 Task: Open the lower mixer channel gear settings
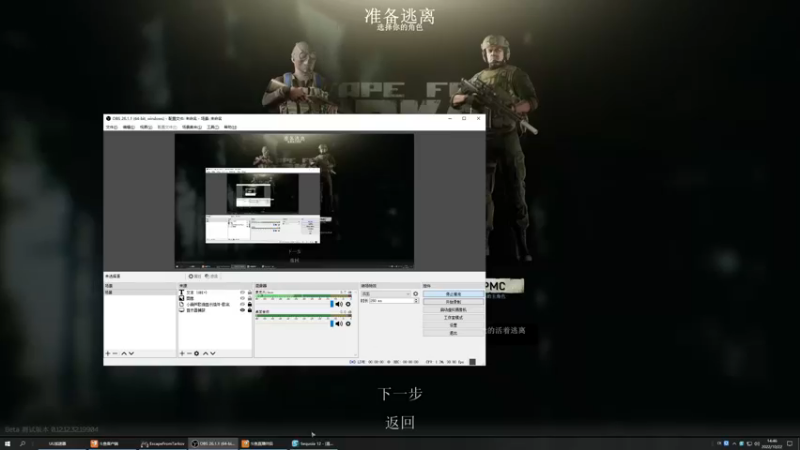(x=348, y=323)
